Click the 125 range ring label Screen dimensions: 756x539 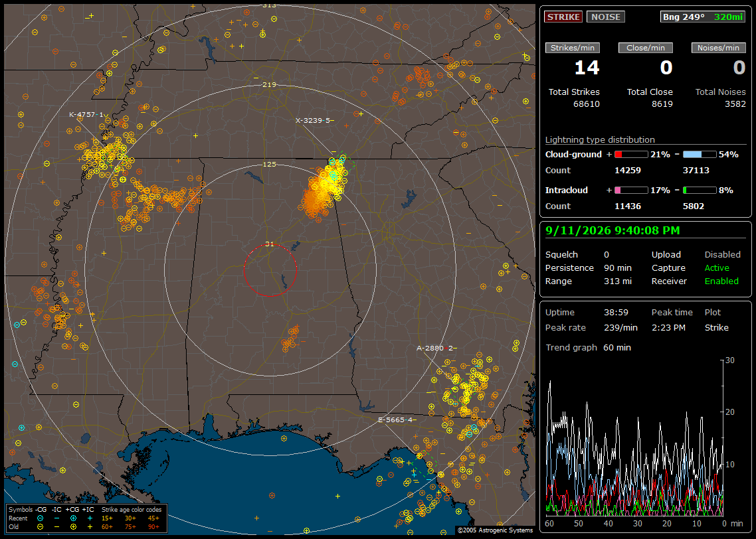click(269, 164)
